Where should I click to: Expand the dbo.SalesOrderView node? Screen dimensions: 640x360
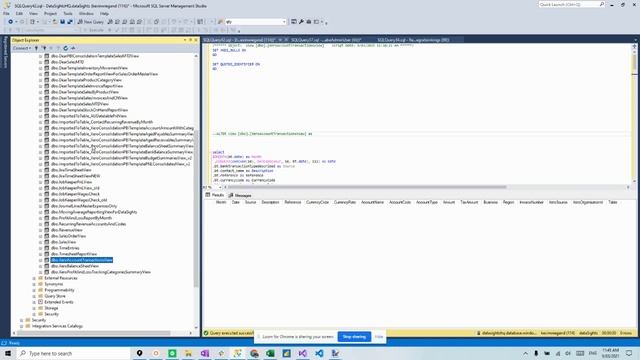pos(41,236)
